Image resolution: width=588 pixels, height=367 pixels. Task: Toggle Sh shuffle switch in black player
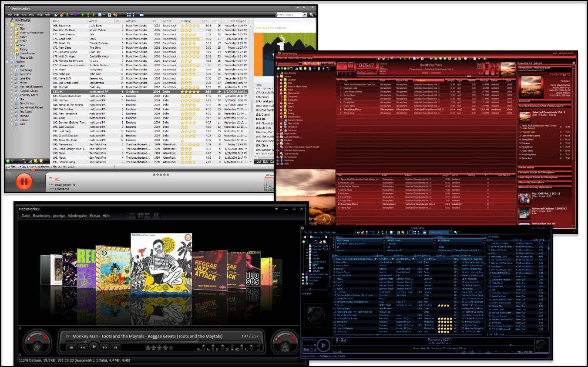(x=222, y=347)
